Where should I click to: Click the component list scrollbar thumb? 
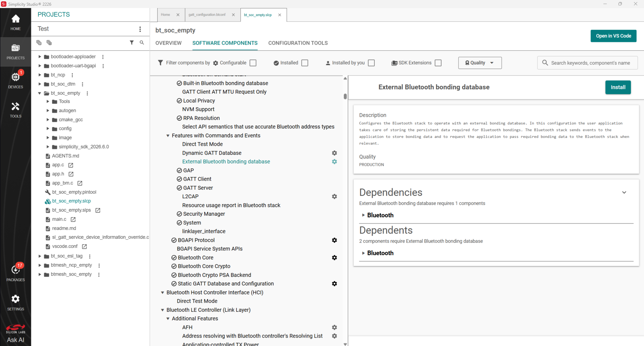click(345, 96)
